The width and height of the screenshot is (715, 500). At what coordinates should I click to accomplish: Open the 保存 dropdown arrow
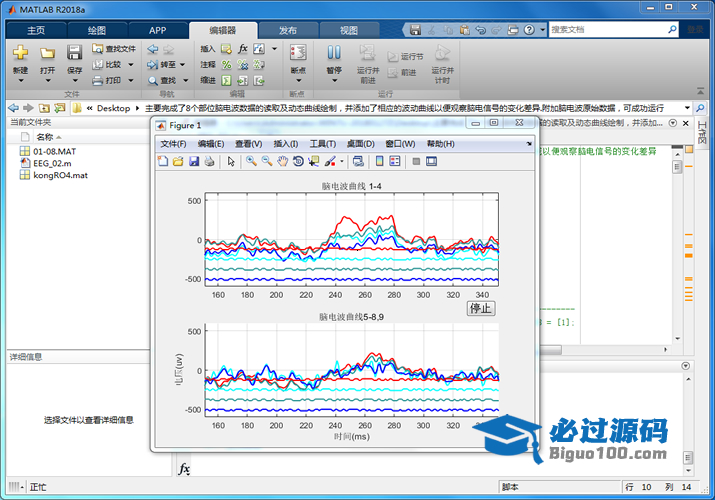[x=75, y=81]
